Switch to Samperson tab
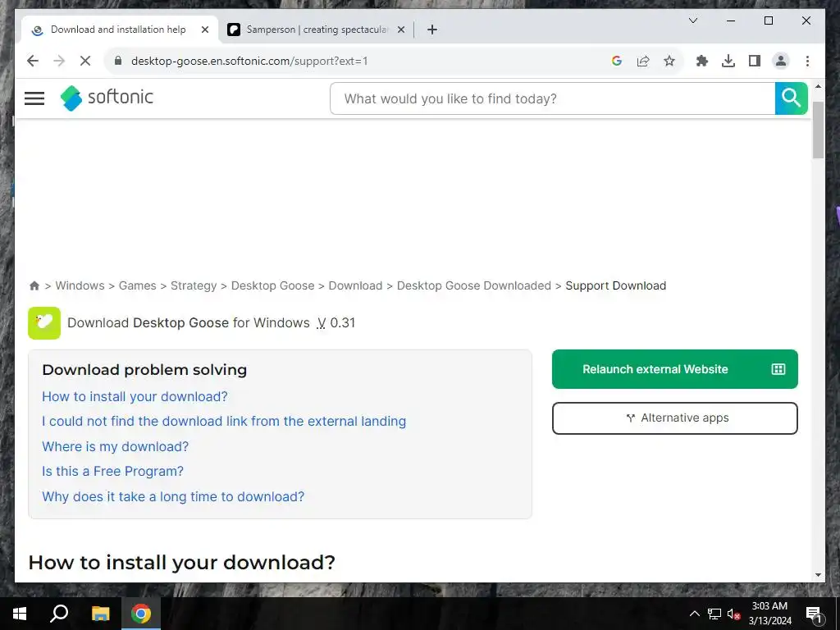Screen dimensions: 840x630 pyautogui.click(x=316, y=30)
